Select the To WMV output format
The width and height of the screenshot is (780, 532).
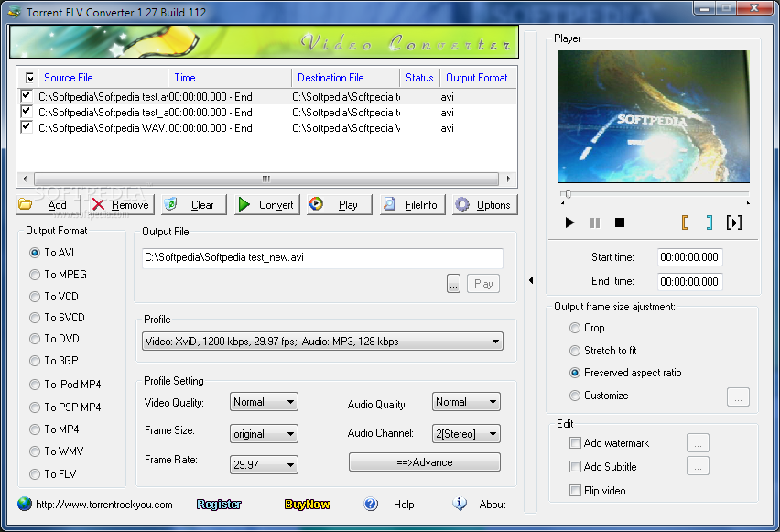[56, 451]
